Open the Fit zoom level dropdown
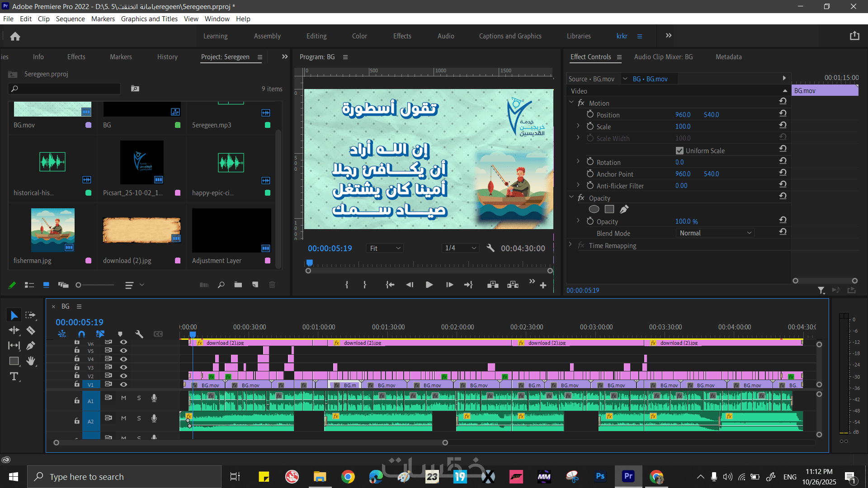 coord(385,248)
